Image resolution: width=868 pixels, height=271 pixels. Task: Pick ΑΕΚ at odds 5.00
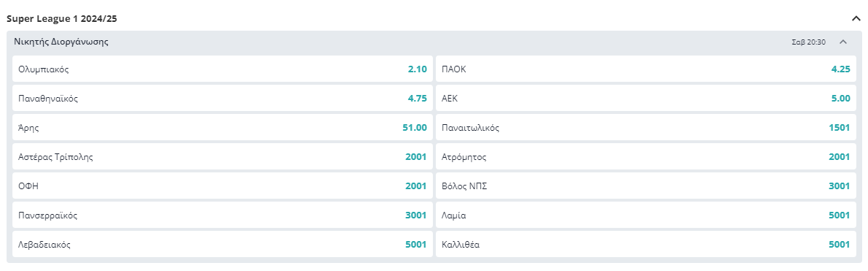tap(645, 98)
